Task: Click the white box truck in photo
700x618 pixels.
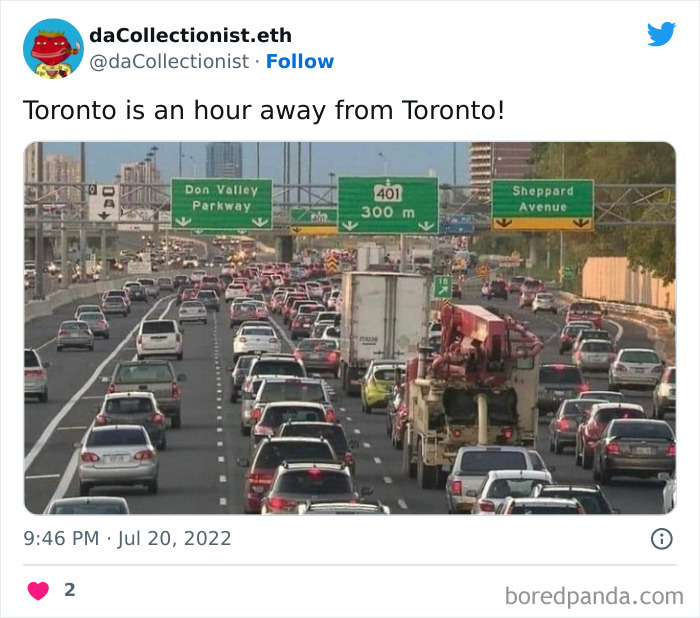Action: tap(384, 324)
